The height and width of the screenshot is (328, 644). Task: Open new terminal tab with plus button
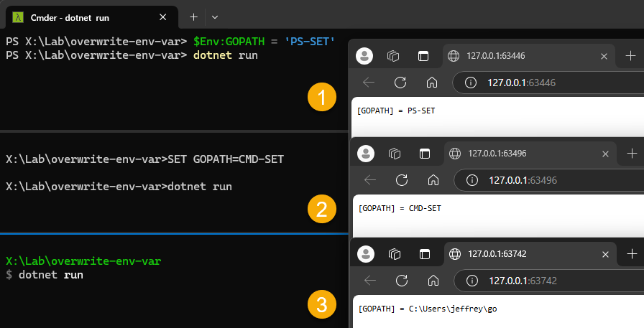click(x=193, y=17)
